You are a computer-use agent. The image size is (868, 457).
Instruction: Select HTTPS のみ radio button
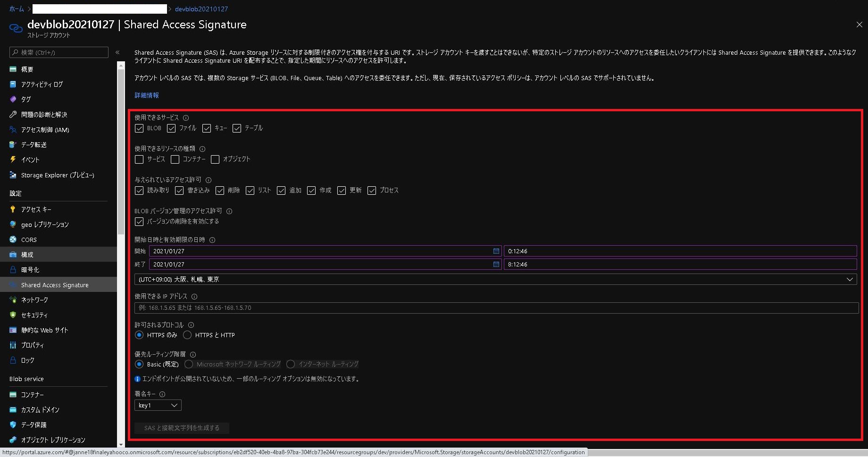click(x=139, y=335)
